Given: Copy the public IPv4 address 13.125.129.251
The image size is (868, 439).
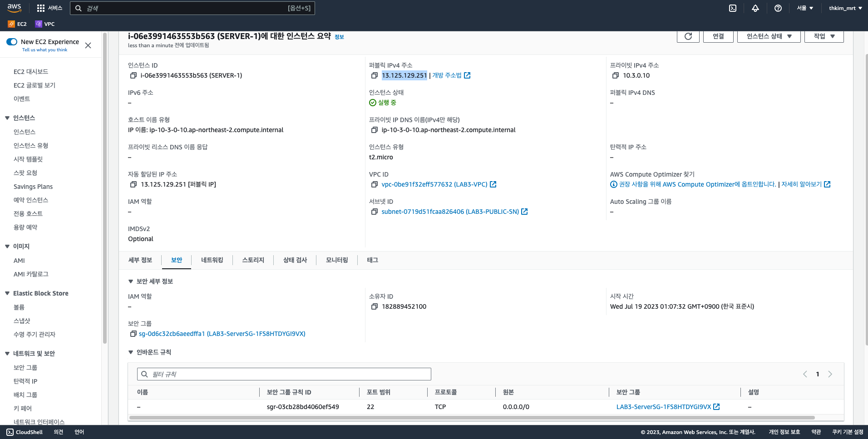Looking at the screenshot, I should point(375,75).
